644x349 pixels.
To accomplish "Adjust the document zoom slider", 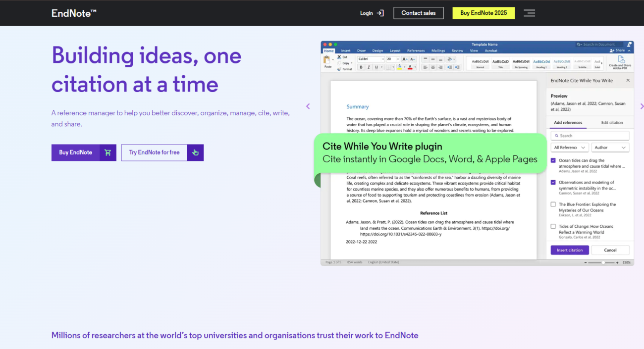I will pyautogui.click(x=603, y=262).
